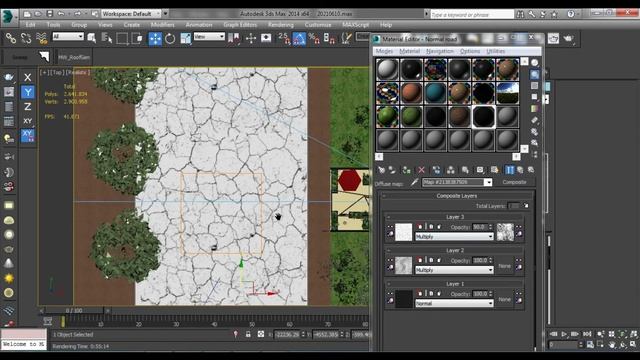The image size is (640, 360).
Task: Restrict to X axis constraint
Action: pyautogui.click(x=27, y=77)
